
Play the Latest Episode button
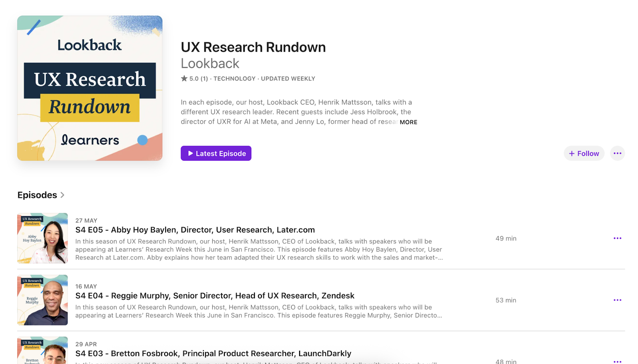coord(216,153)
